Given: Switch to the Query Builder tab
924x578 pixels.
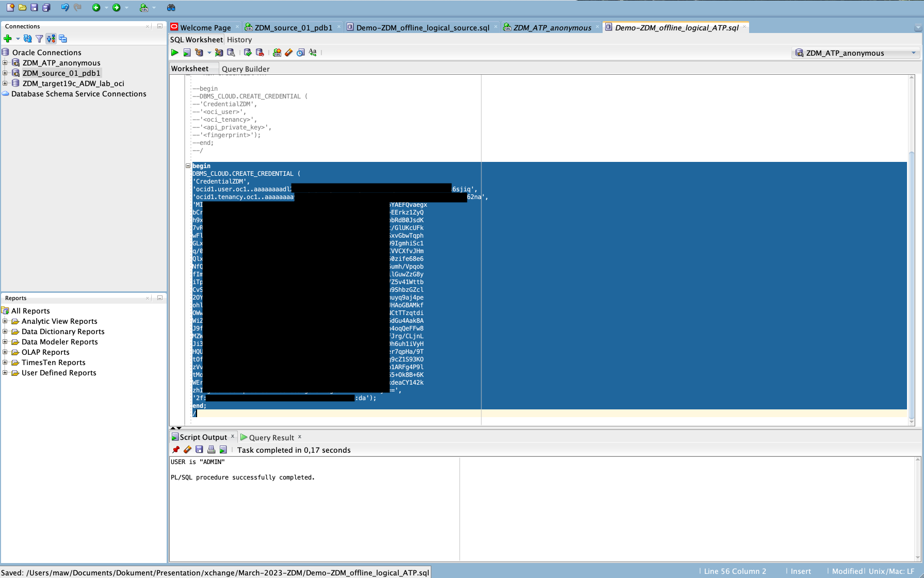Looking at the screenshot, I should click(x=246, y=69).
